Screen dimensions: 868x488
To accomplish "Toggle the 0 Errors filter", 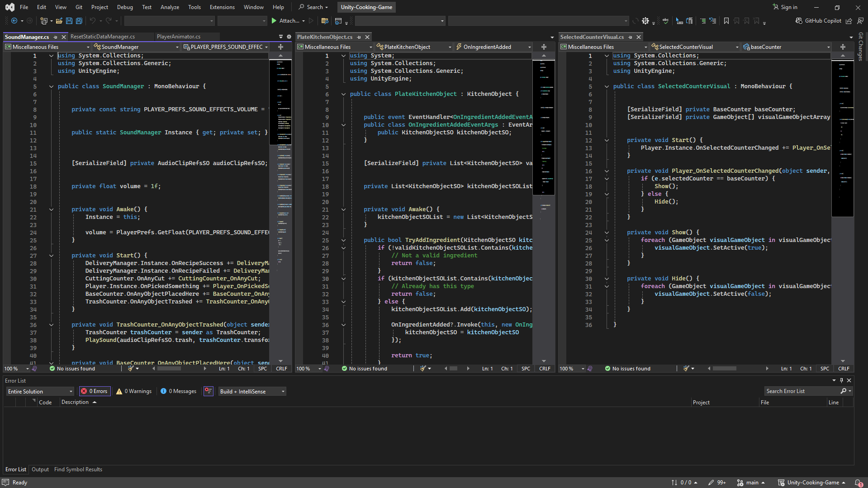I will (95, 391).
